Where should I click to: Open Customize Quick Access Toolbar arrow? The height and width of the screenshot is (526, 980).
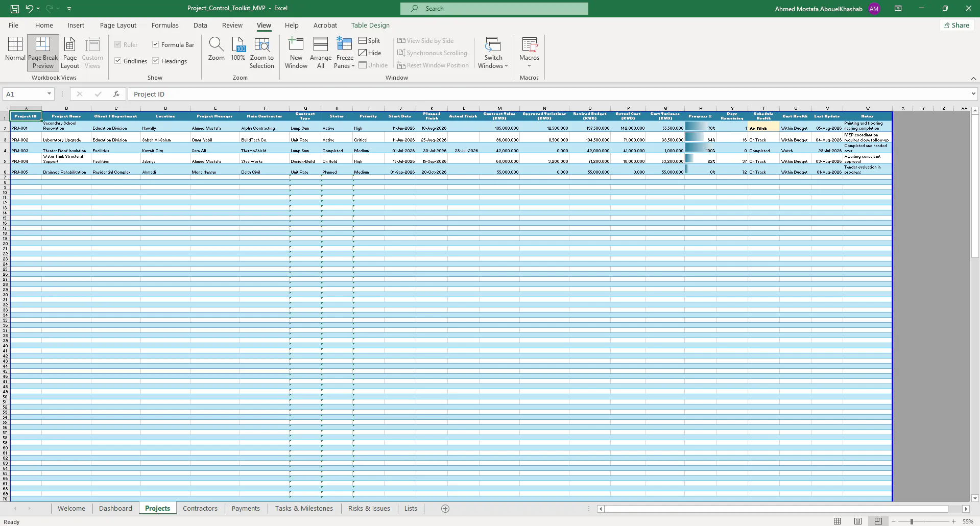[69, 9]
